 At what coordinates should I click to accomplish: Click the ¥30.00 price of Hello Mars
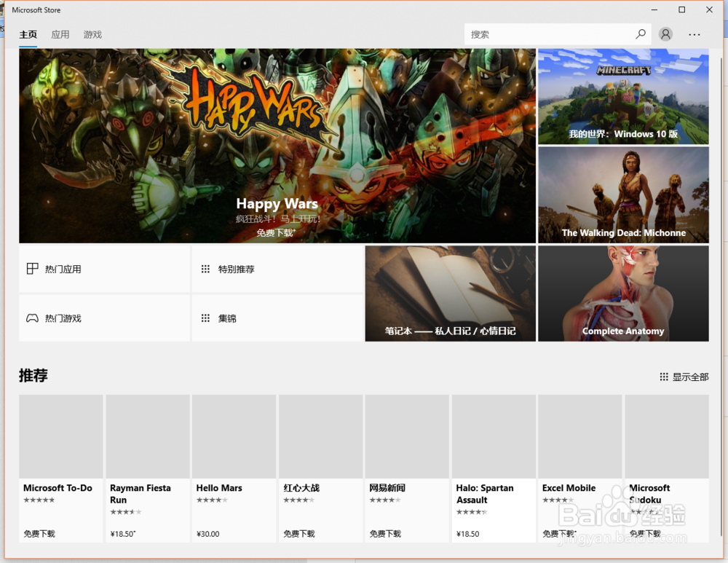coord(208,534)
